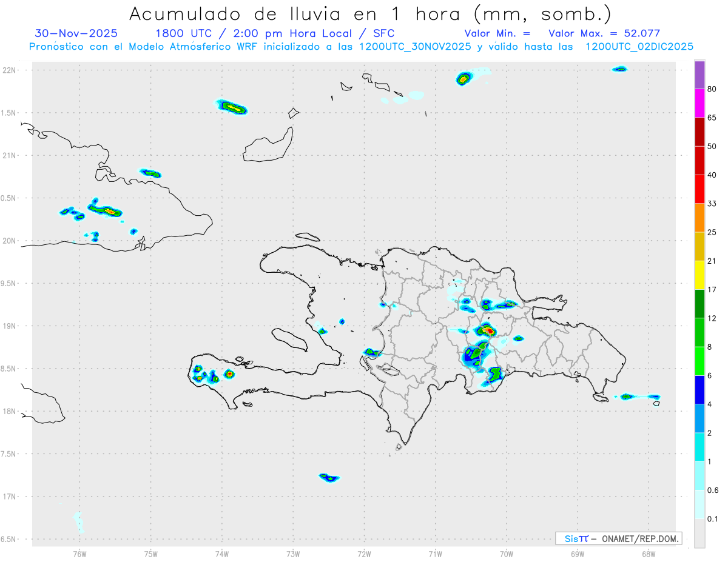Click the "73W" longitude label
Screen dimensions: 728x562
click(293, 554)
